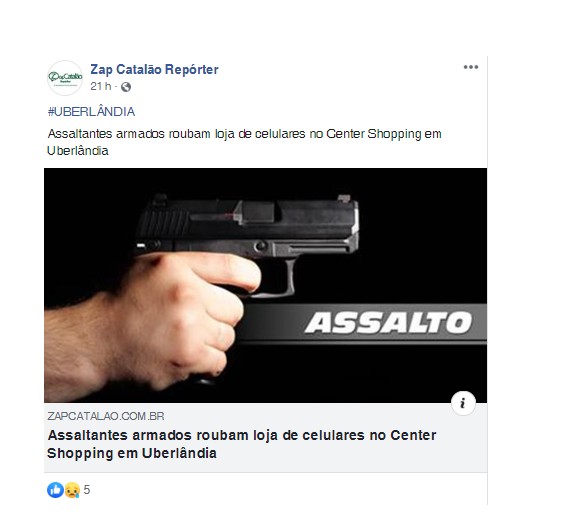Click the Zap Catalão Repórter profile picture

[65, 78]
